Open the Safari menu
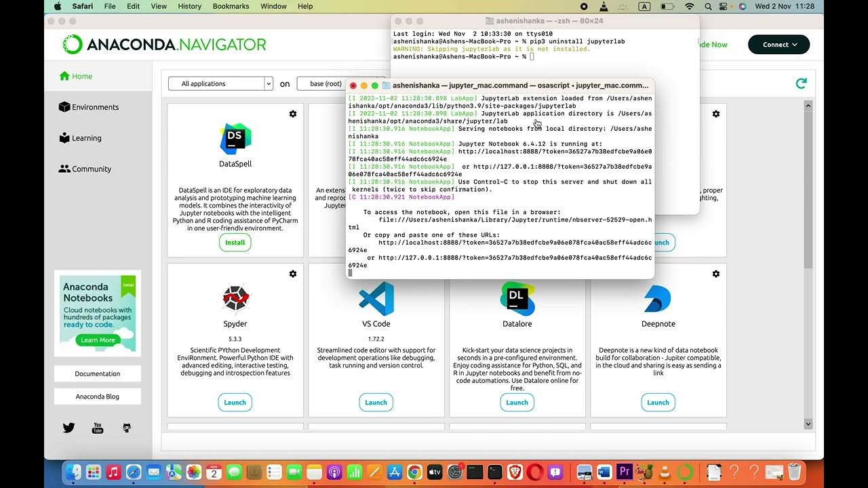Viewport: 868px width, 488px height. click(x=83, y=6)
